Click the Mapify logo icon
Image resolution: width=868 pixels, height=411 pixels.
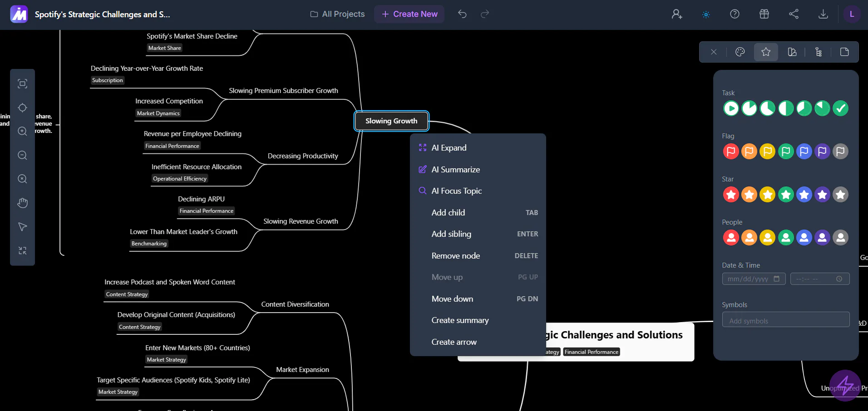(x=19, y=14)
